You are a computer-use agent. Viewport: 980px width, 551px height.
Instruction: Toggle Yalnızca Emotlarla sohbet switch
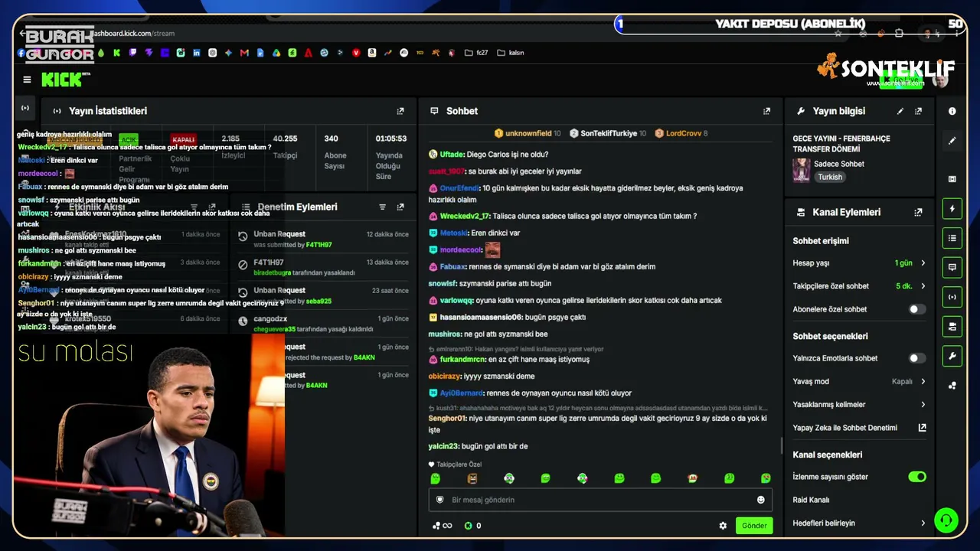coord(916,358)
